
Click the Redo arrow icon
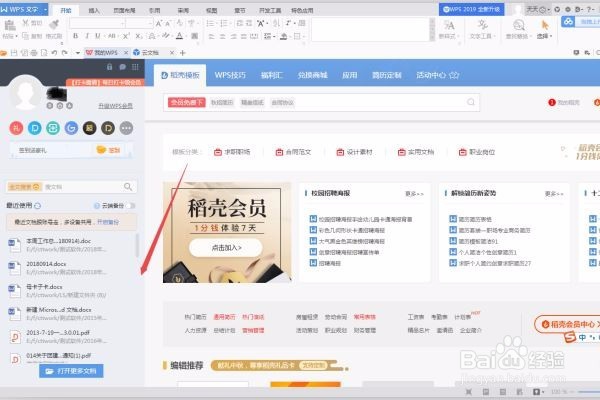(64, 53)
